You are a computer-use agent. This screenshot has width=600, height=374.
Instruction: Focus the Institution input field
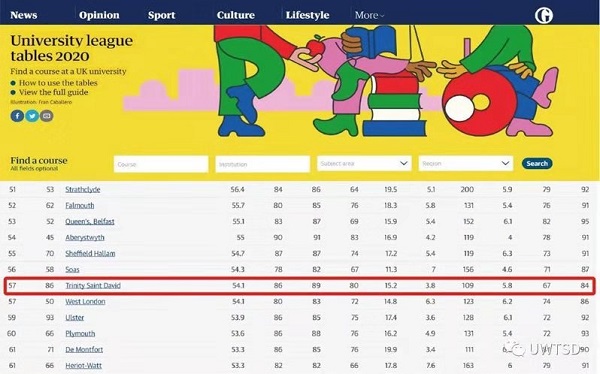(x=262, y=164)
